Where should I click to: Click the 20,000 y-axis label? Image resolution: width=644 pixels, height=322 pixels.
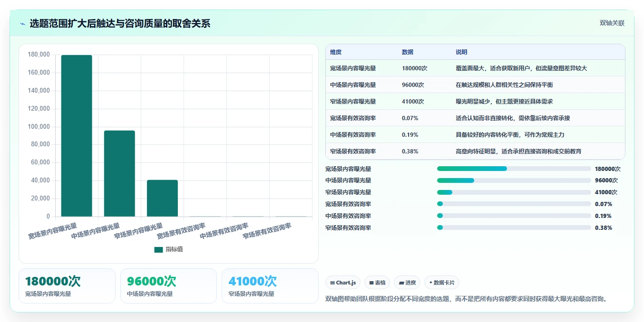click(x=40, y=199)
